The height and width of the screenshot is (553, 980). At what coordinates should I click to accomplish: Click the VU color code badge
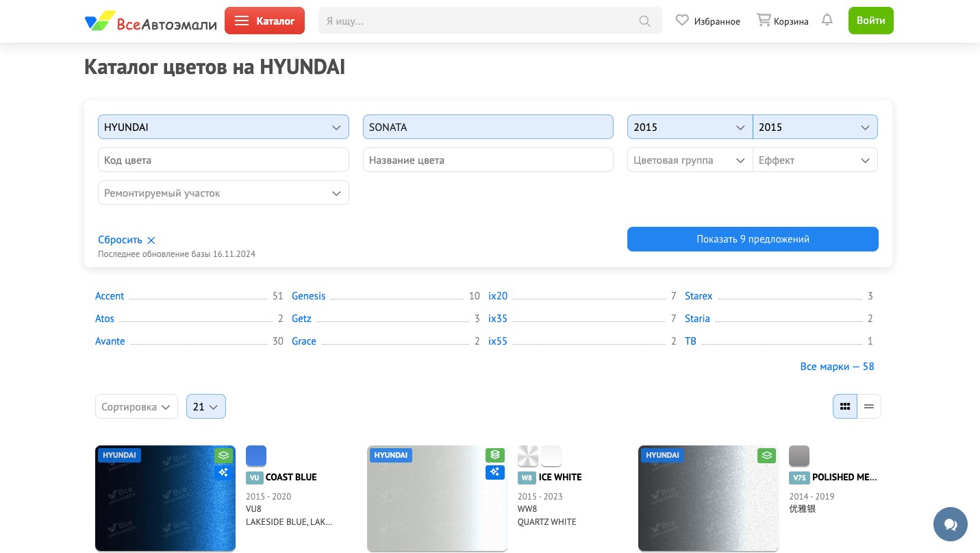[254, 478]
